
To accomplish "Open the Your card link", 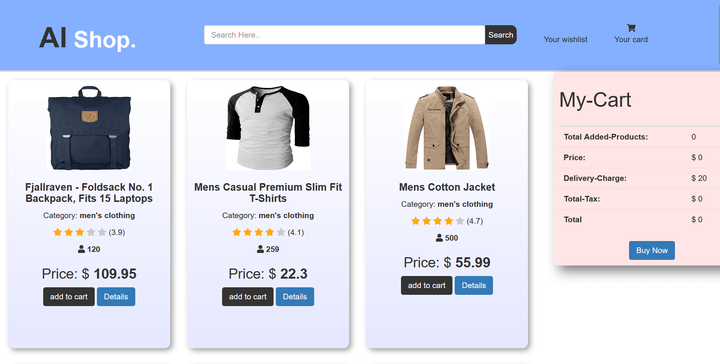I will [x=631, y=39].
